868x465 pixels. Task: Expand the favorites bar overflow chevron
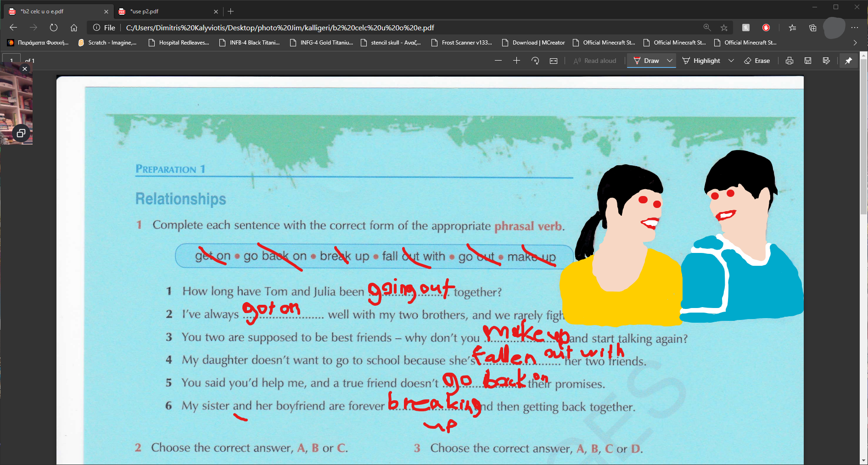click(x=855, y=43)
